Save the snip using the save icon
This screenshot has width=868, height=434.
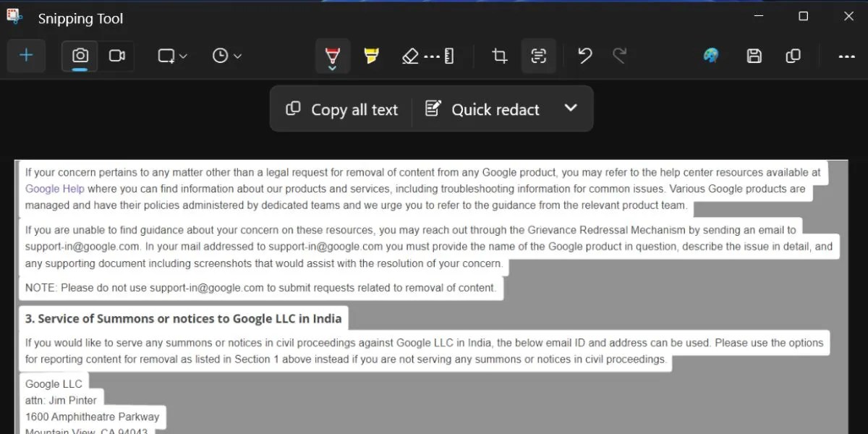[754, 56]
